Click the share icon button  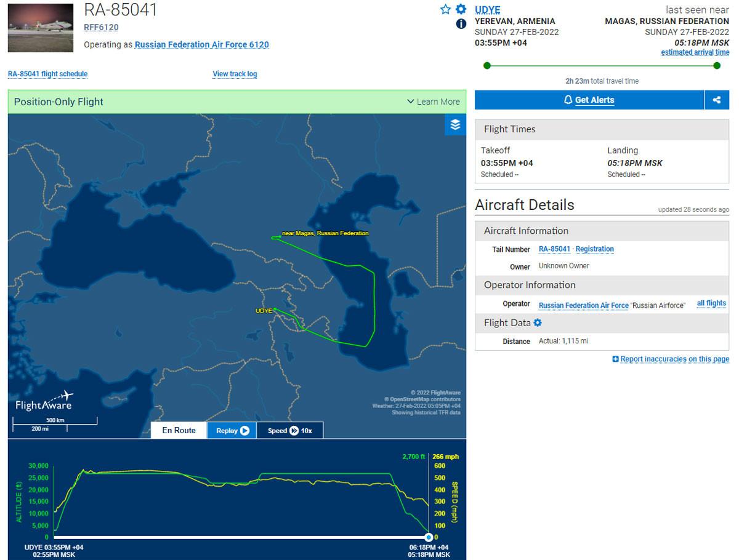[717, 100]
